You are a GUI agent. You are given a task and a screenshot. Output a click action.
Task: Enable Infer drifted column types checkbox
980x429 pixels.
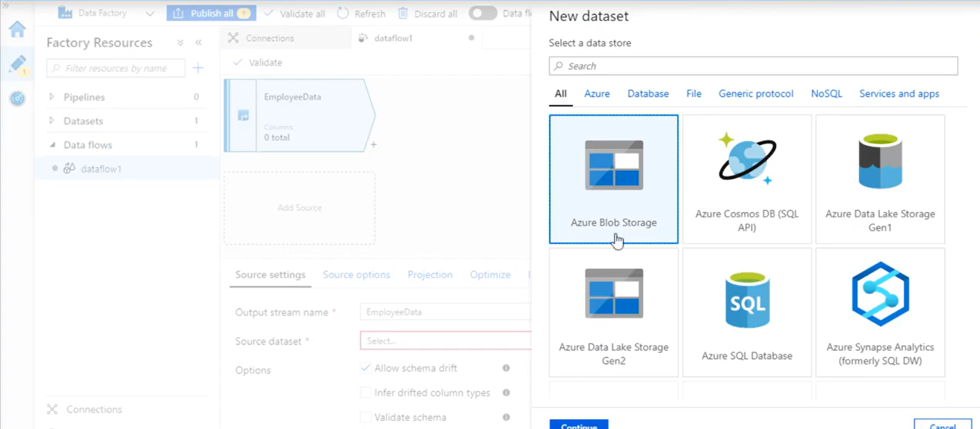tap(366, 393)
